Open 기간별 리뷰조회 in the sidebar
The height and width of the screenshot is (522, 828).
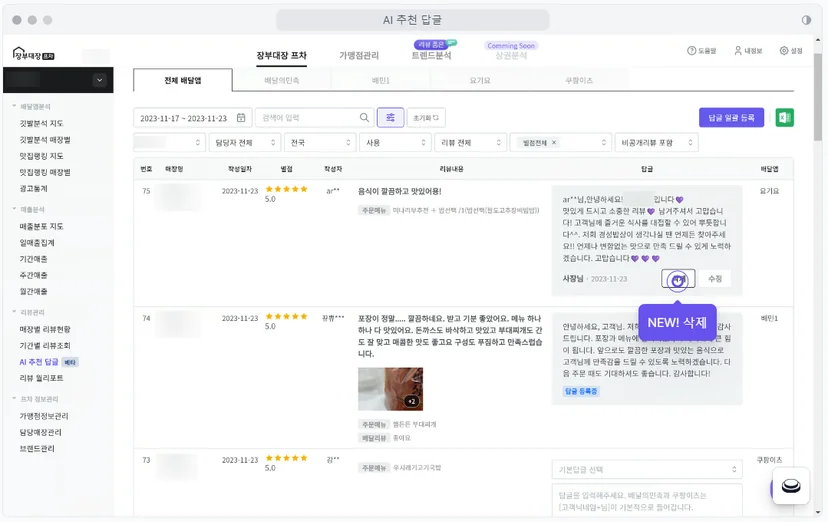click(45, 345)
